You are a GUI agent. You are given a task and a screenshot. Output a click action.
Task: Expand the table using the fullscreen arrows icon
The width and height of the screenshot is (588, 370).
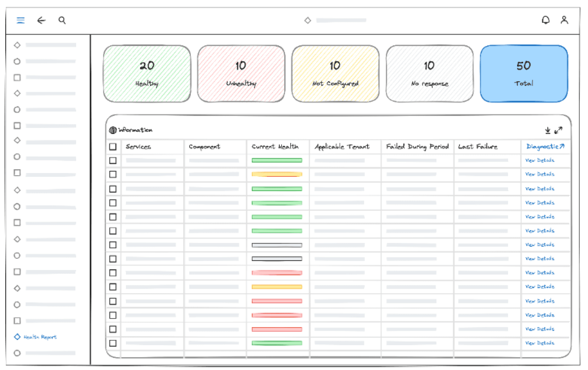click(x=558, y=130)
